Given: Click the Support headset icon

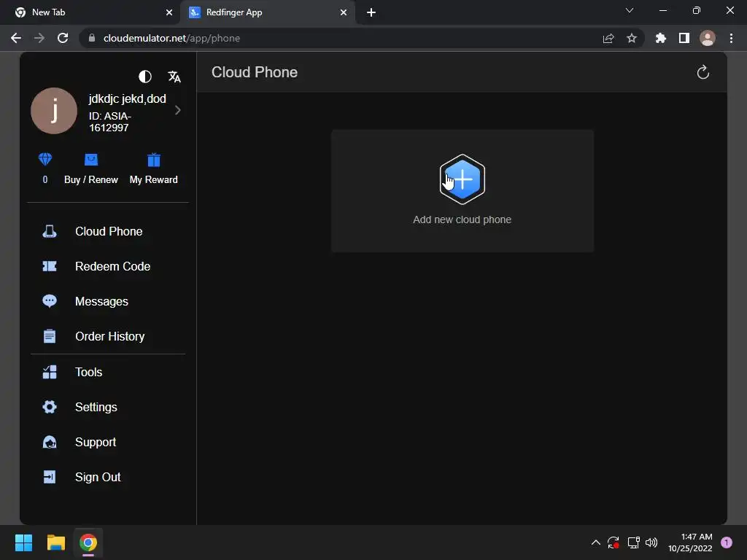Looking at the screenshot, I should (50, 442).
